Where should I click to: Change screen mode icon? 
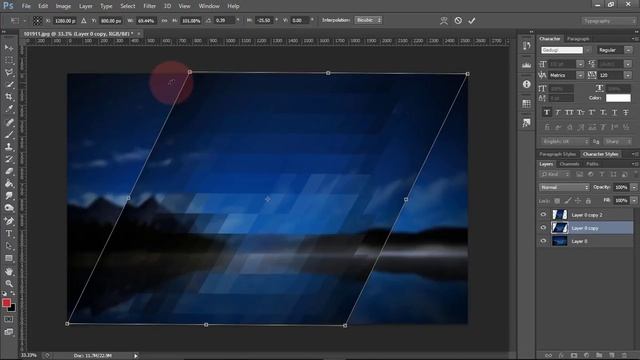(8, 332)
